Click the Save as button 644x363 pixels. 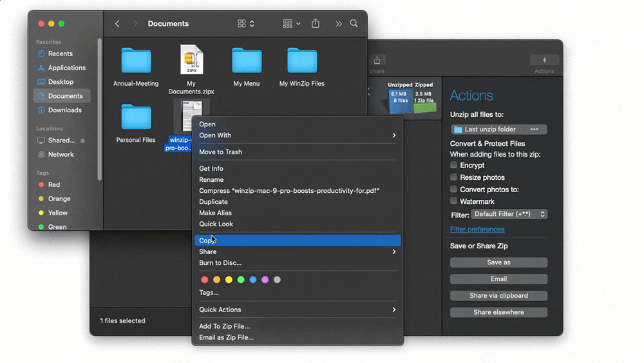498,262
